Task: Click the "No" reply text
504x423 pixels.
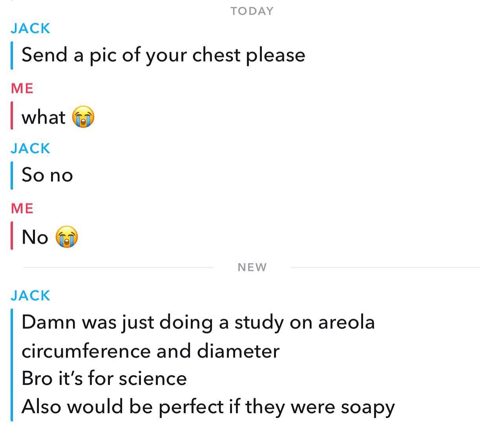Action: point(35,237)
